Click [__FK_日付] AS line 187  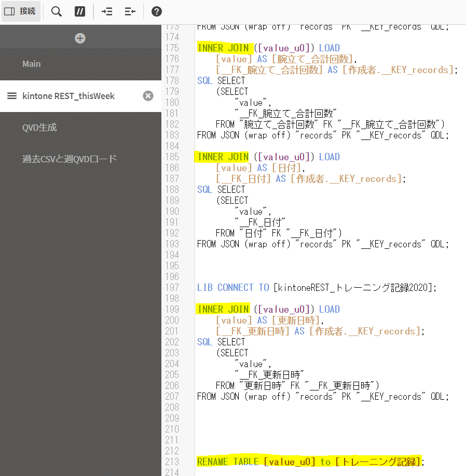311,179
